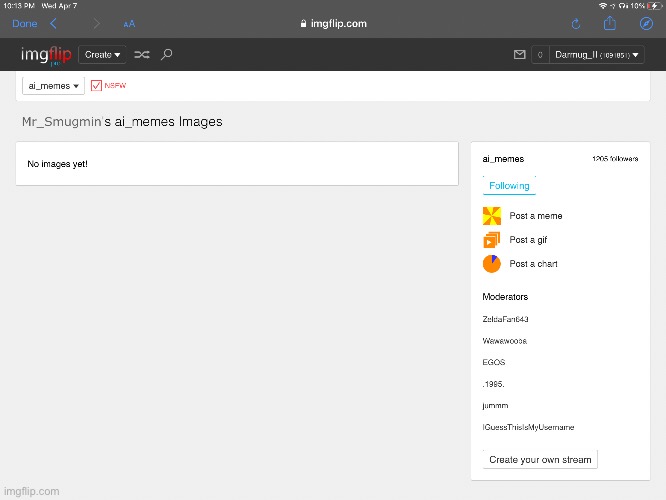666x500 pixels.
Task: Toggle the NSFW checkbox
Action: pos(96,86)
